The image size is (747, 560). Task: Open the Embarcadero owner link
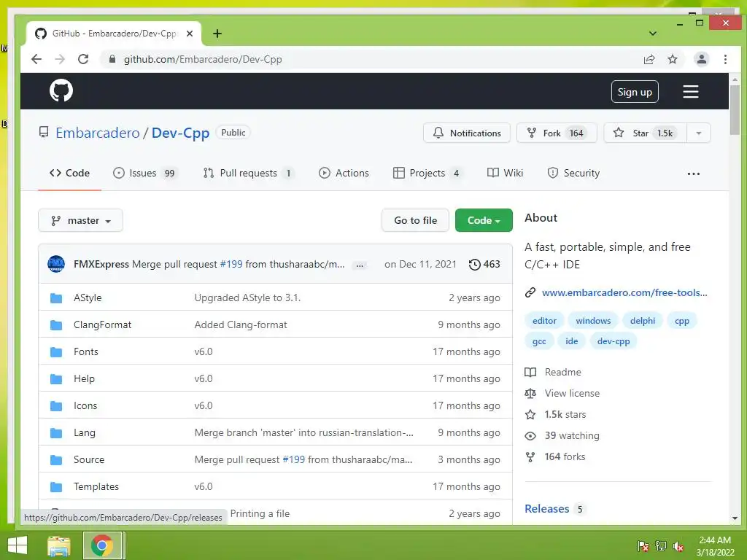(98, 133)
